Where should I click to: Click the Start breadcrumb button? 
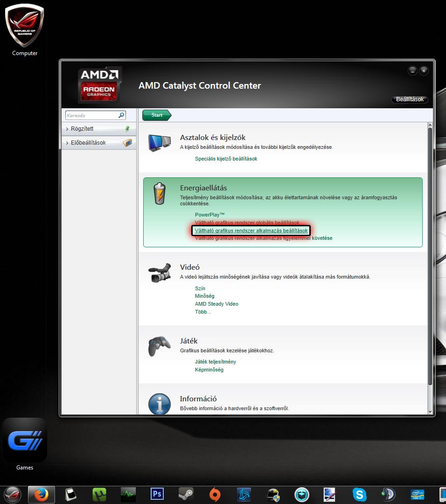[x=156, y=115]
